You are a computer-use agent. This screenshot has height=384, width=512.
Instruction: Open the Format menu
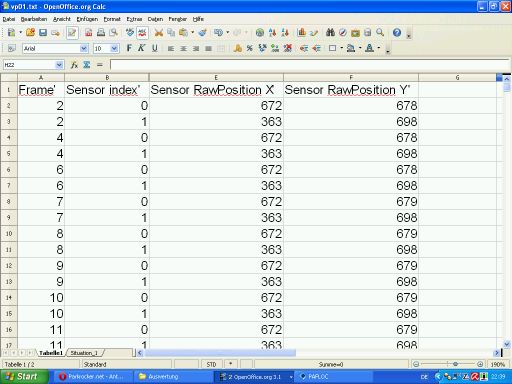(112, 19)
